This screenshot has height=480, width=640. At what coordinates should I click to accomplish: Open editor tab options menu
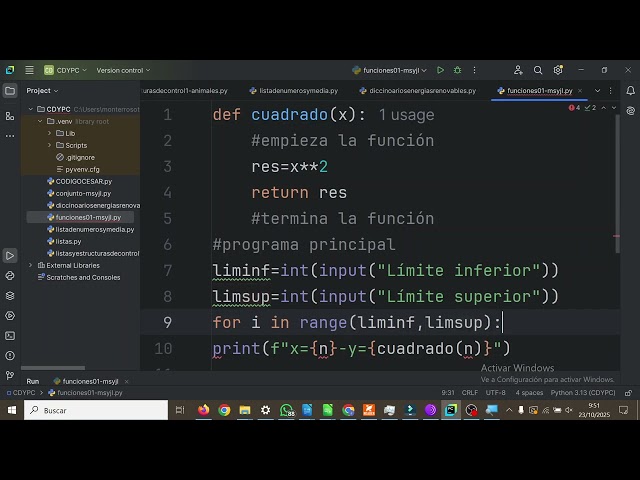pos(611,91)
